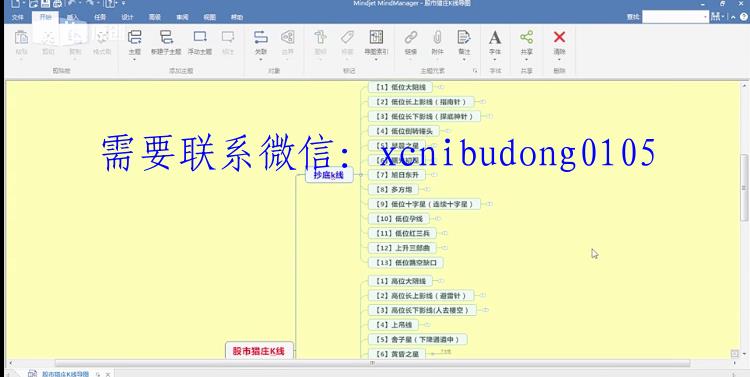
Task: Click the 备注 (Notes) icon
Action: [x=463, y=37]
